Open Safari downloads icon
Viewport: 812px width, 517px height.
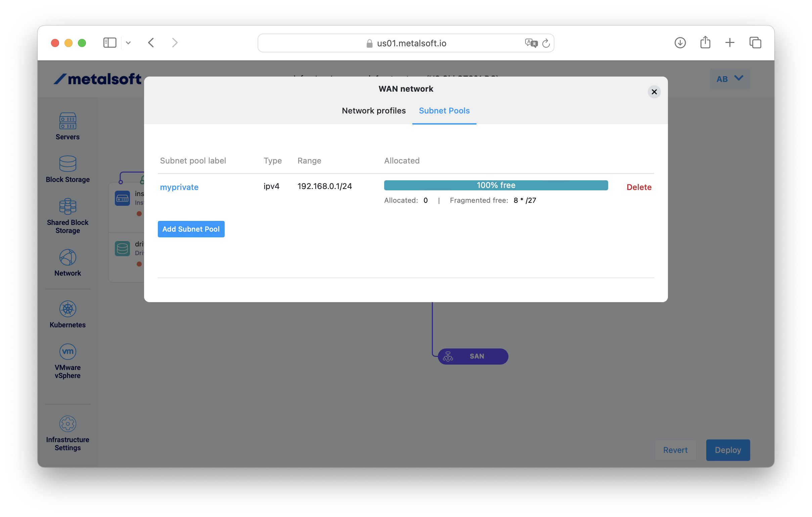680,43
